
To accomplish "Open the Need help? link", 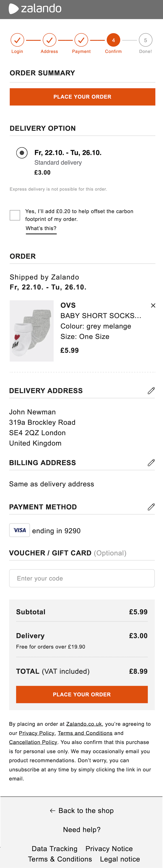I will 82,829.
